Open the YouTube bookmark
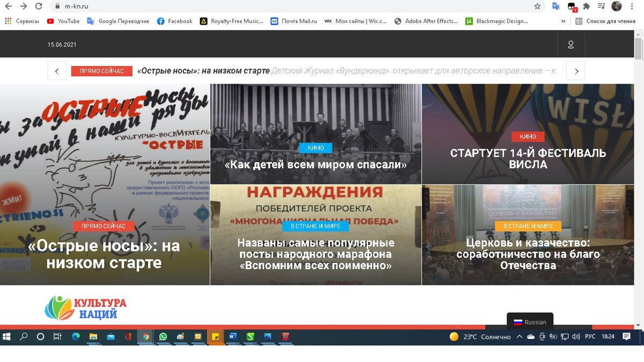This screenshot has width=644, height=362. 63,21
